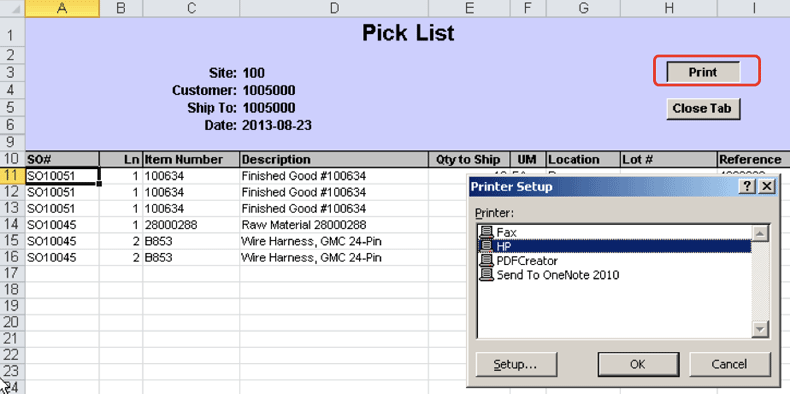
Task: Select column A header
Action: 62,8
